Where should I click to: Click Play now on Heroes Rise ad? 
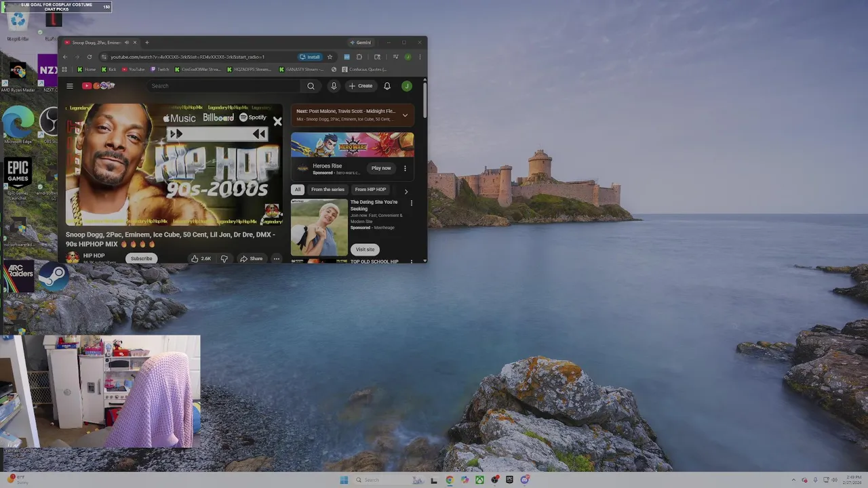point(381,168)
